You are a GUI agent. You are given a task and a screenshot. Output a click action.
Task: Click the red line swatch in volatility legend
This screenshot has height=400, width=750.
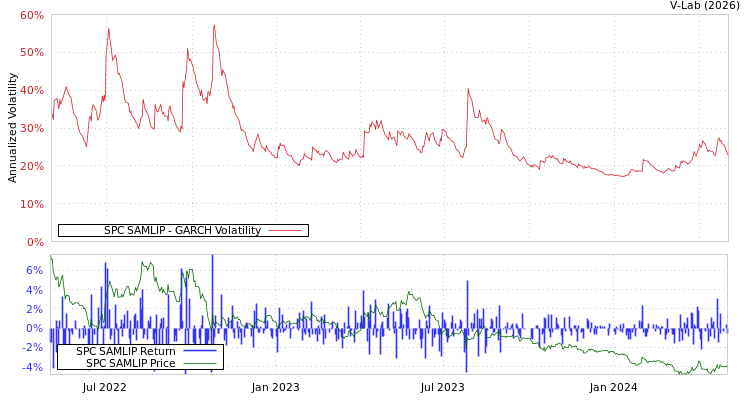click(285, 231)
